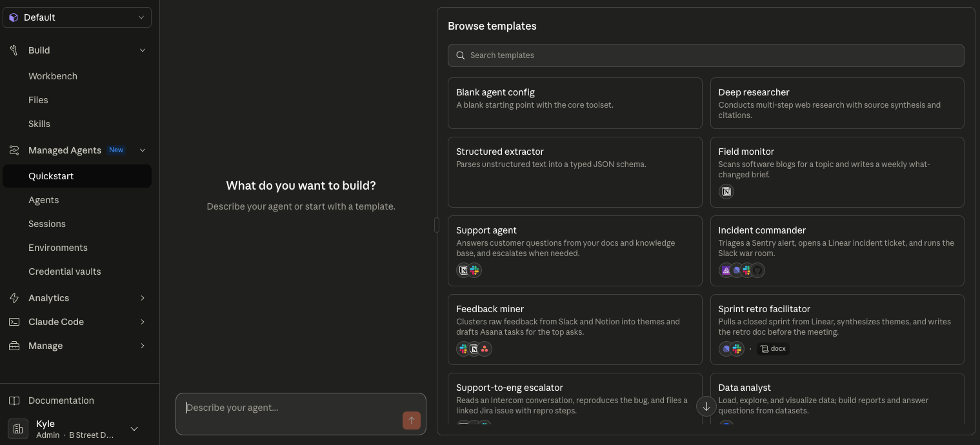Screen dimensions: 980x445
Task: Select the Deep researcher template
Action: tap(837, 103)
